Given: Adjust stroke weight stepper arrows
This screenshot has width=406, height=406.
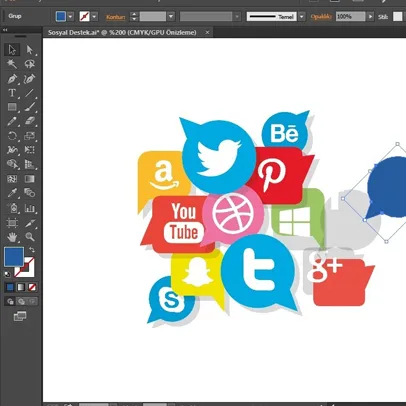Looking at the screenshot, I should click(134, 16).
